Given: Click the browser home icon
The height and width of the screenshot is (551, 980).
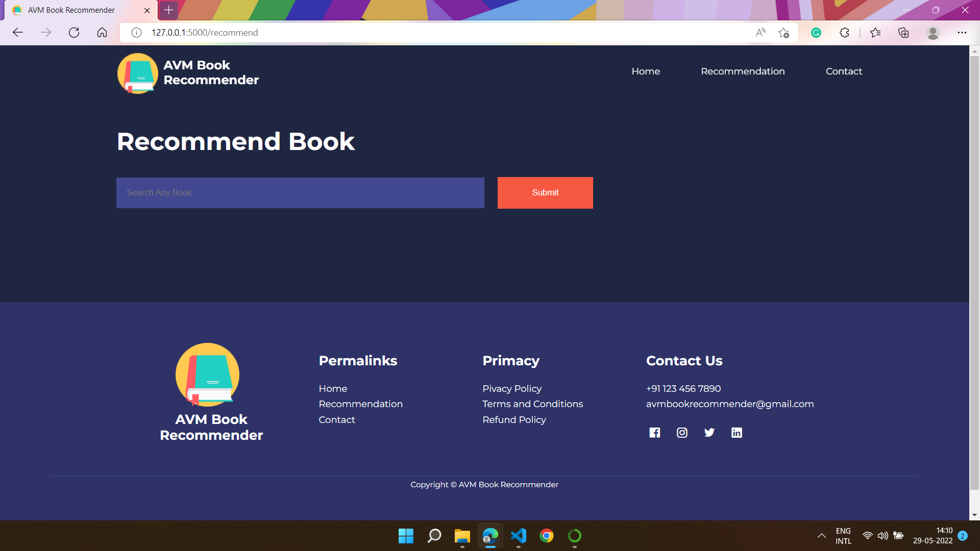Looking at the screenshot, I should click(102, 33).
